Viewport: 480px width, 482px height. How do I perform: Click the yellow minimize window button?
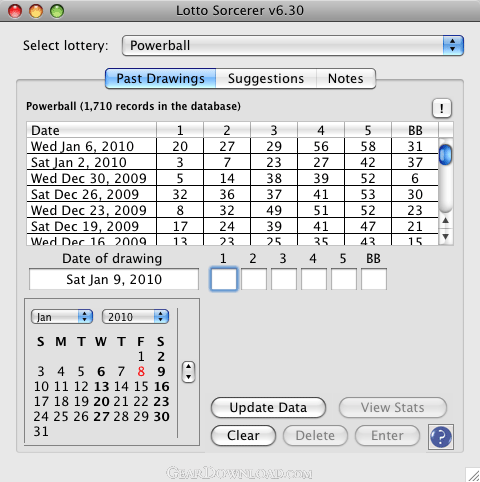pyautogui.click(x=36, y=11)
